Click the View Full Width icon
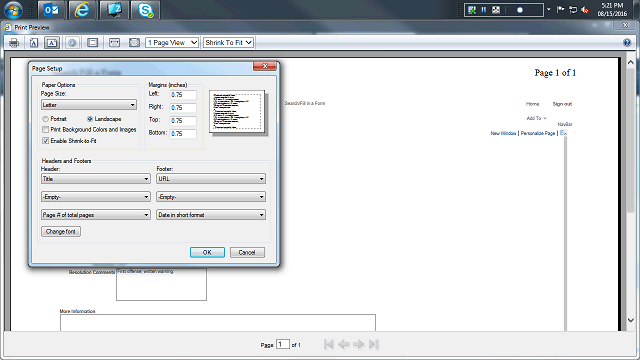The height and width of the screenshot is (360, 640). pyautogui.click(x=114, y=42)
